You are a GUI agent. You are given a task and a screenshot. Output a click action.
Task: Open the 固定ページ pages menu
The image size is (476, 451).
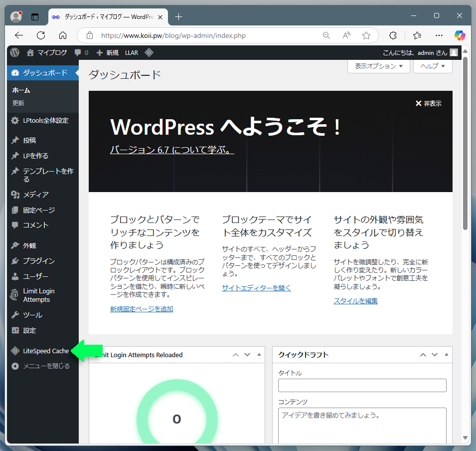coord(43,210)
